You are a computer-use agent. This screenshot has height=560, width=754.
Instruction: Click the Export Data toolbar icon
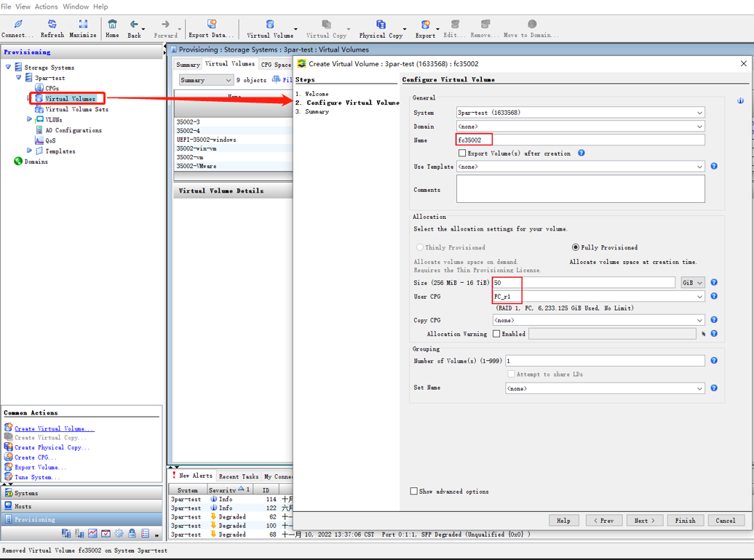coord(212,24)
